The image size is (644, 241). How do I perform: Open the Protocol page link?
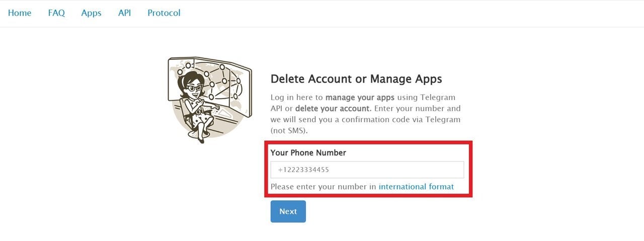tap(164, 13)
